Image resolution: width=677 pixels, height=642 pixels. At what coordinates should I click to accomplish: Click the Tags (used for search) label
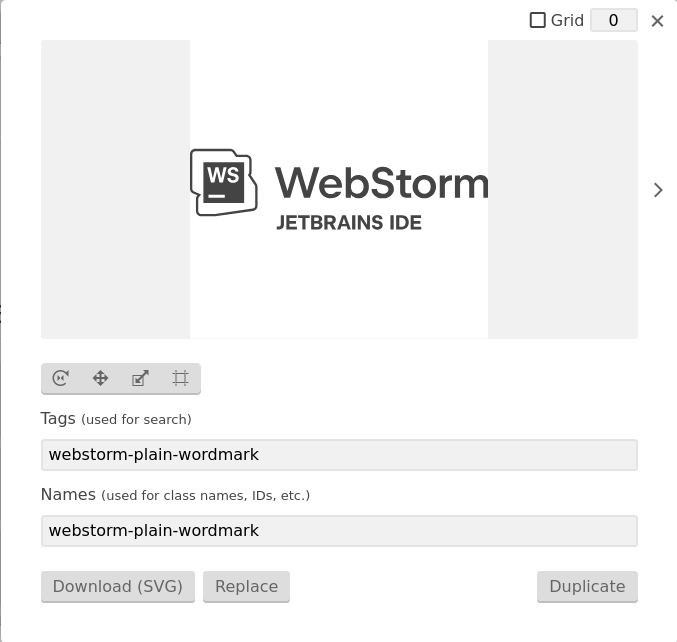116,419
